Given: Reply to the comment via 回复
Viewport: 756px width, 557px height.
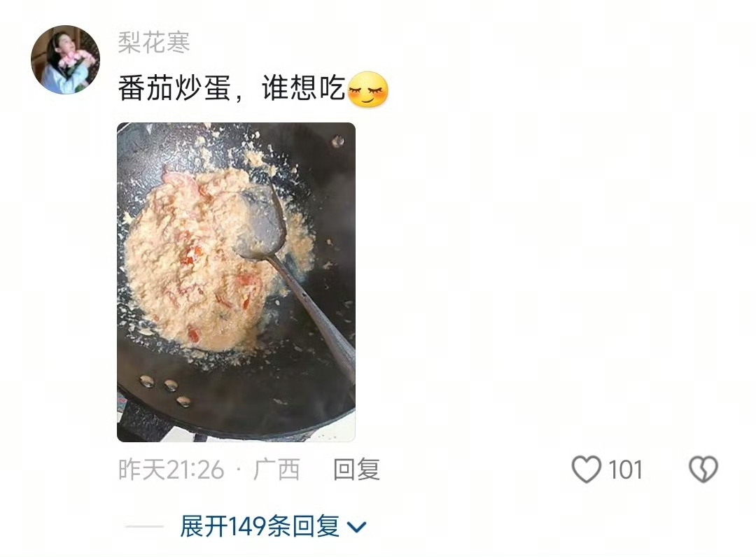Looking at the screenshot, I should tap(357, 470).
